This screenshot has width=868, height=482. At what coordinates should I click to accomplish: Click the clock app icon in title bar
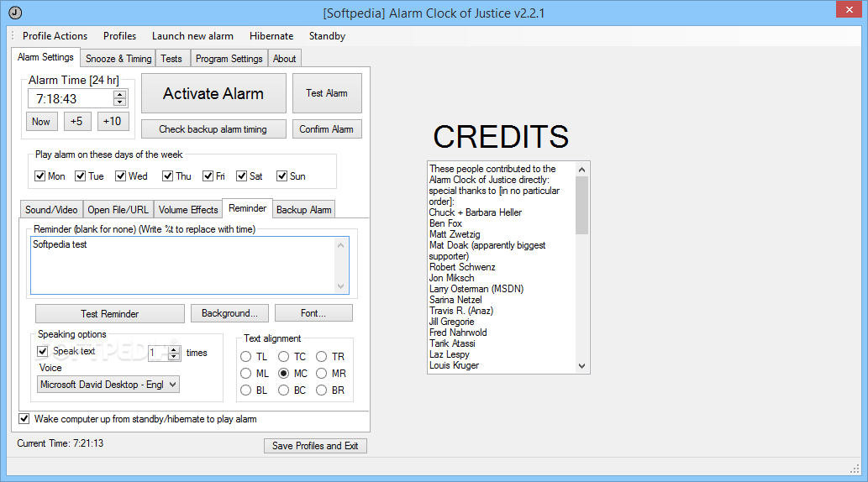coord(15,13)
